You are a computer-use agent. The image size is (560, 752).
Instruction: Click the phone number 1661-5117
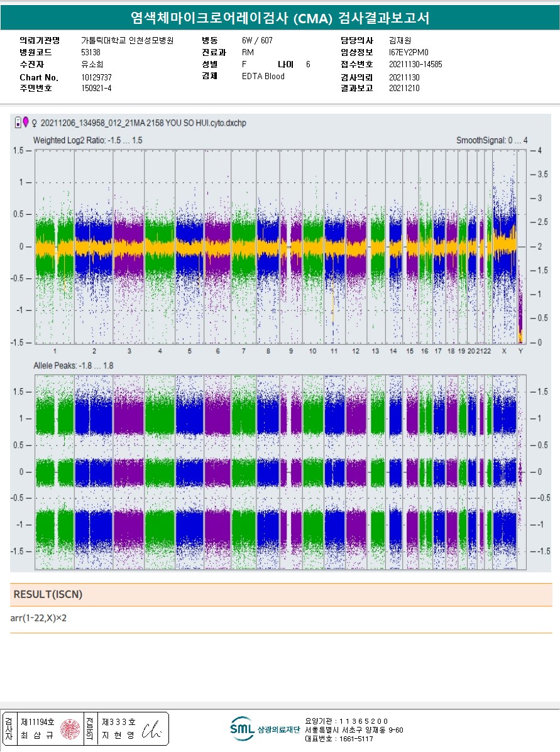(x=356, y=739)
